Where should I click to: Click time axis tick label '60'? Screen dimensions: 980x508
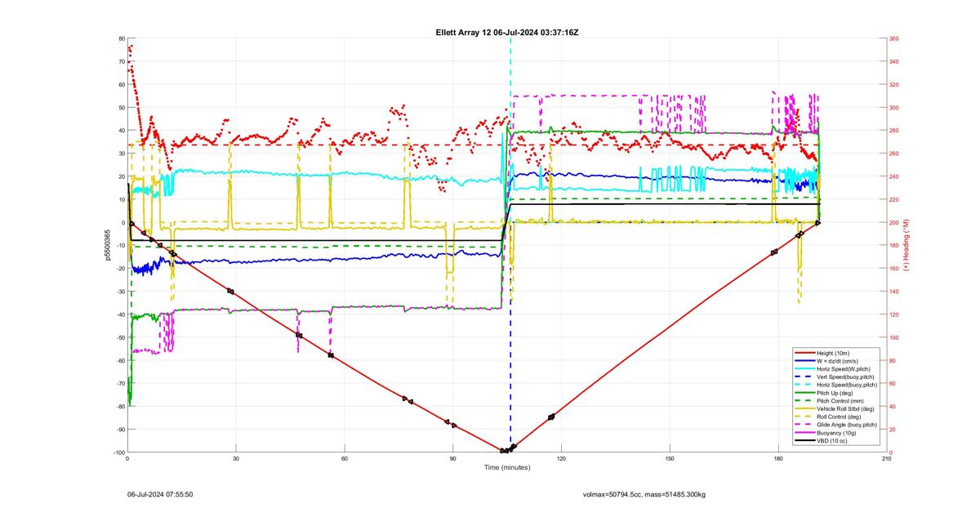click(345, 459)
